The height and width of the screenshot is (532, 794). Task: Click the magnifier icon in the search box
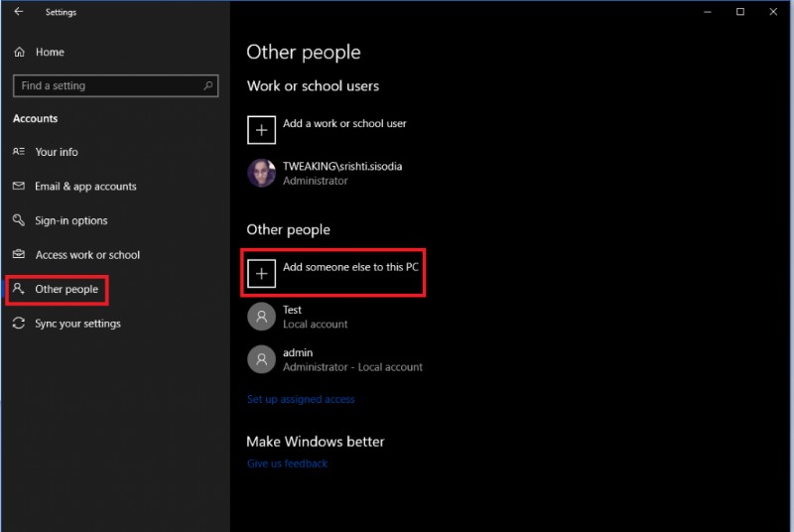point(207,85)
